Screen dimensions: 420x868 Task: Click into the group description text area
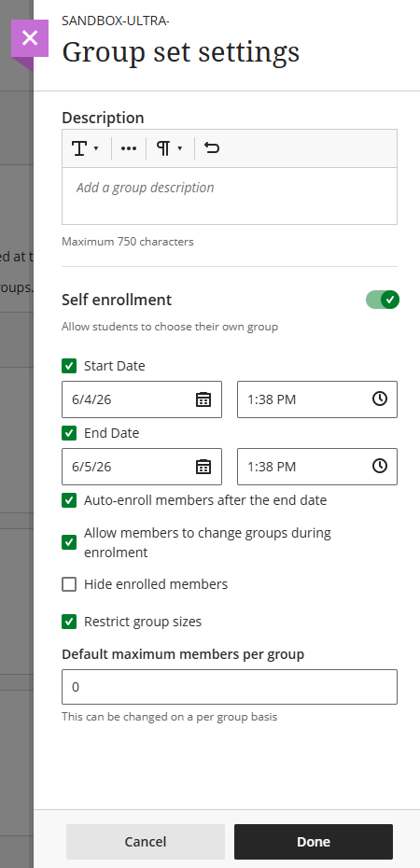(229, 196)
